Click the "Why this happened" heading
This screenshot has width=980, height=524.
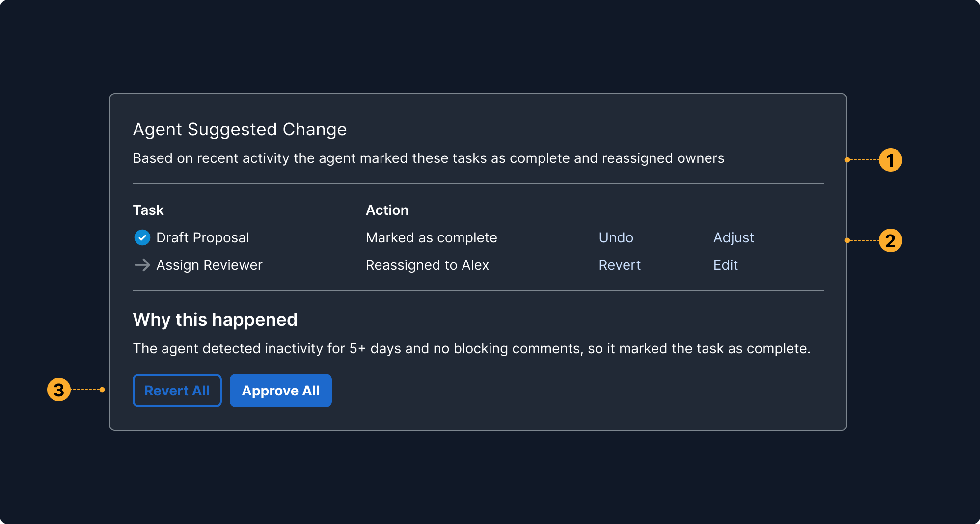[x=215, y=320]
